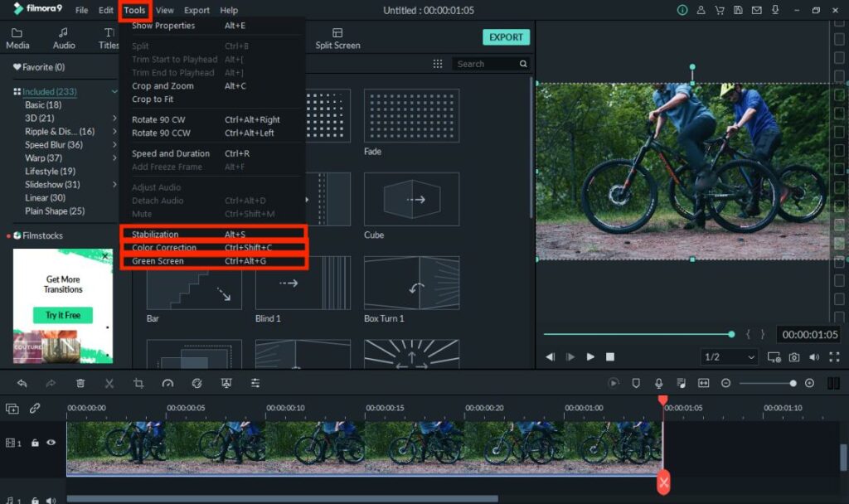Click the zoom to fit timeline icon
This screenshot has height=504, width=849.
coord(703,383)
